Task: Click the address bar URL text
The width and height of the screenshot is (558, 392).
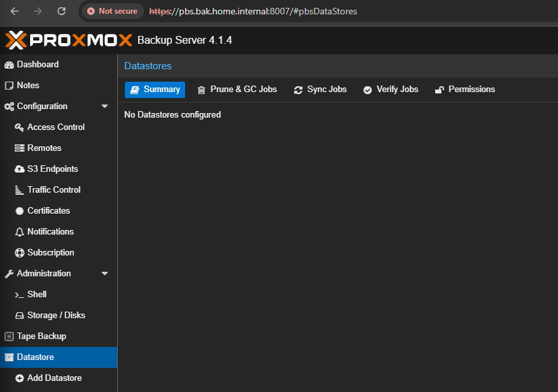Action: coord(253,11)
